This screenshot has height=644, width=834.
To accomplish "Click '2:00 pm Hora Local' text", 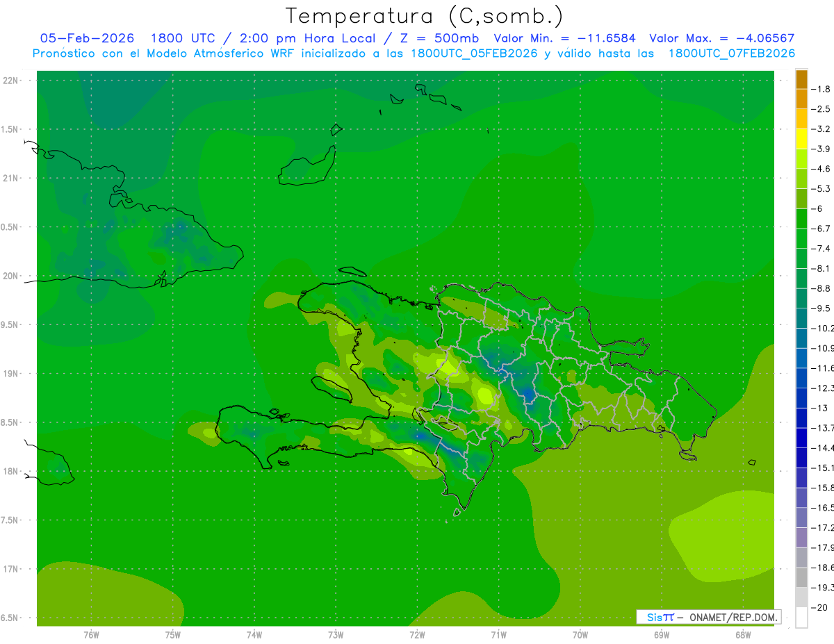I will (x=307, y=38).
